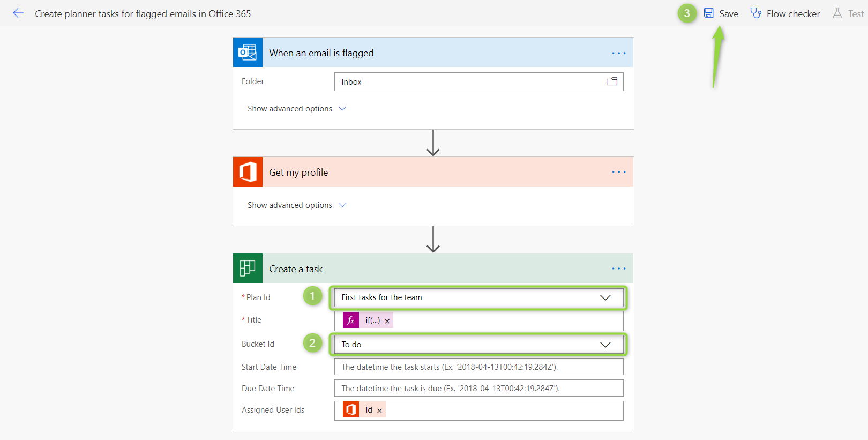The height and width of the screenshot is (440, 868).
Task: Open folder picker icon in Folder field
Action: pyautogui.click(x=612, y=81)
